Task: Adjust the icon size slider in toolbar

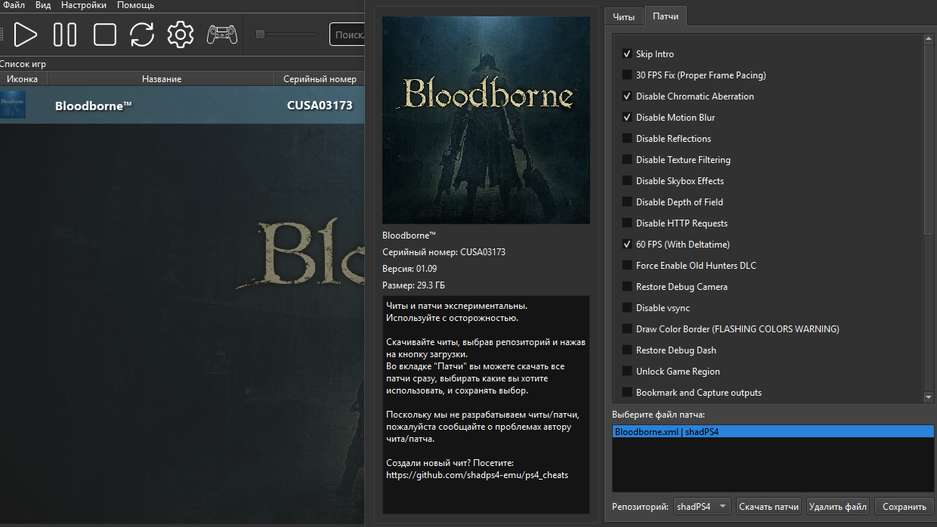Action: [x=286, y=34]
